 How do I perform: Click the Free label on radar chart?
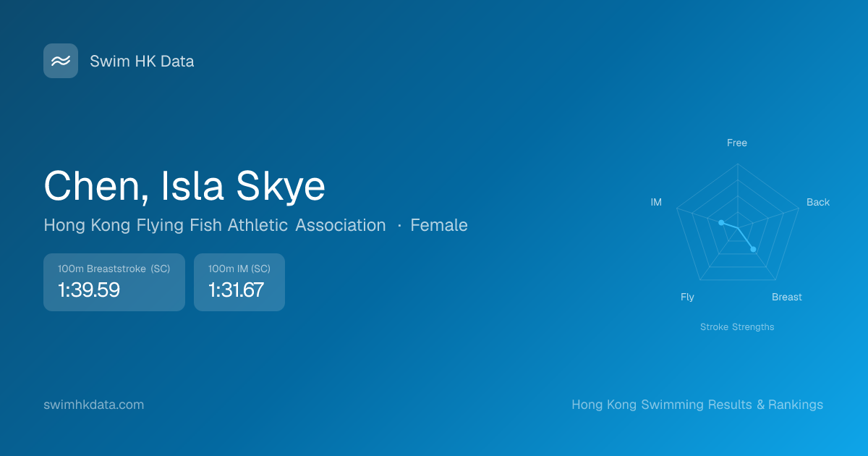point(737,143)
